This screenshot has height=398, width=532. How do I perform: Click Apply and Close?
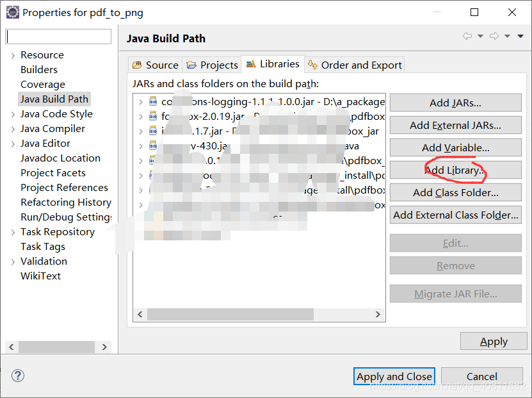click(x=394, y=376)
